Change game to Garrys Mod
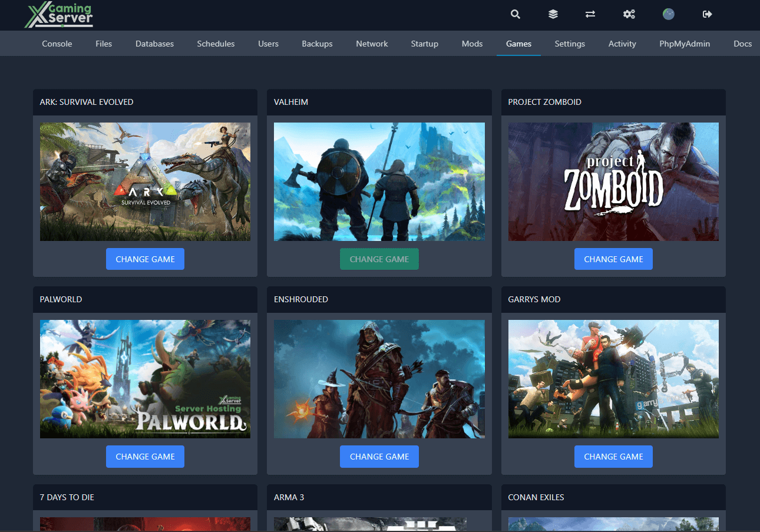Image resolution: width=760 pixels, height=532 pixels. click(x=613, y=457)
